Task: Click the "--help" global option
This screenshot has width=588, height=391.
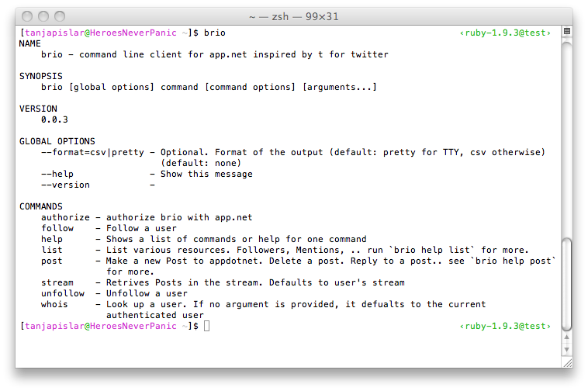Action: [x=57, y=174]
